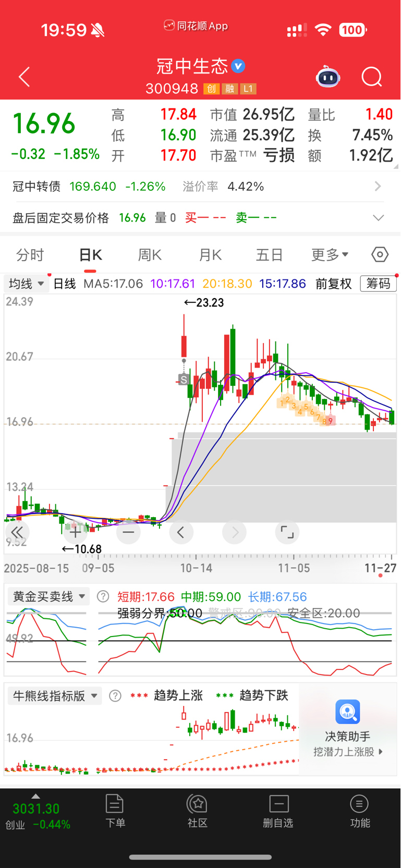Tap the 融 margin tag

230,89
